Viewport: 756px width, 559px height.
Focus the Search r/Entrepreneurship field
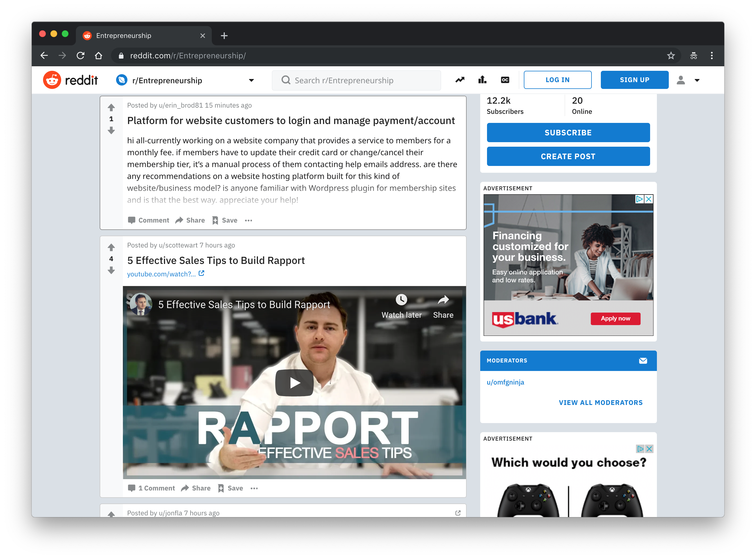point(356,80)
